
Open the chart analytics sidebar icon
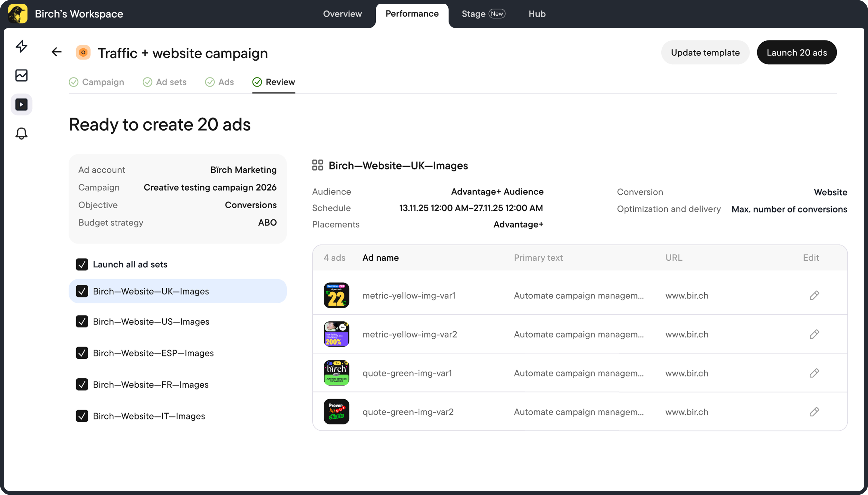(x=21, y=75)
